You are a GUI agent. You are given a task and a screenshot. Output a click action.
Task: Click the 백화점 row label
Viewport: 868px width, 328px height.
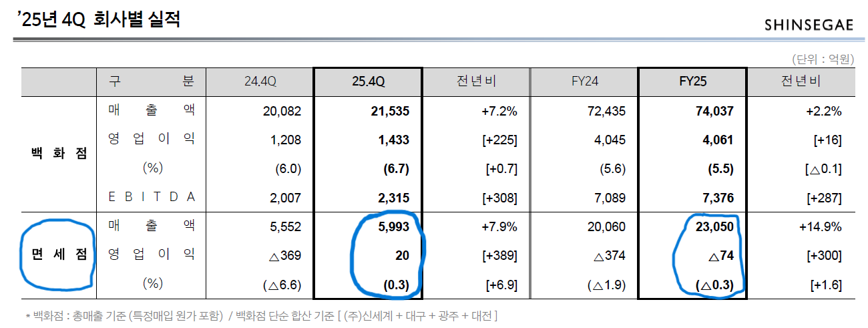click(x=59, y=153)
